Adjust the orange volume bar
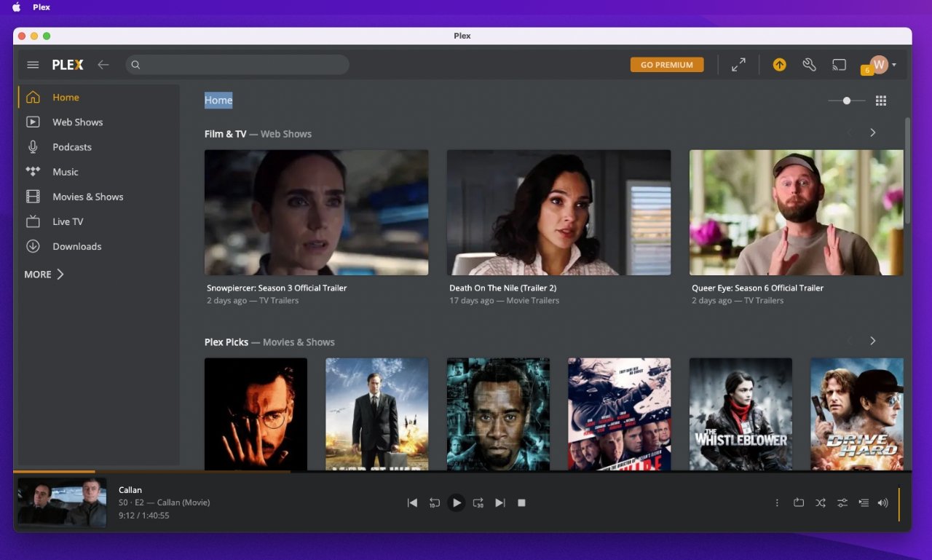 899,505
